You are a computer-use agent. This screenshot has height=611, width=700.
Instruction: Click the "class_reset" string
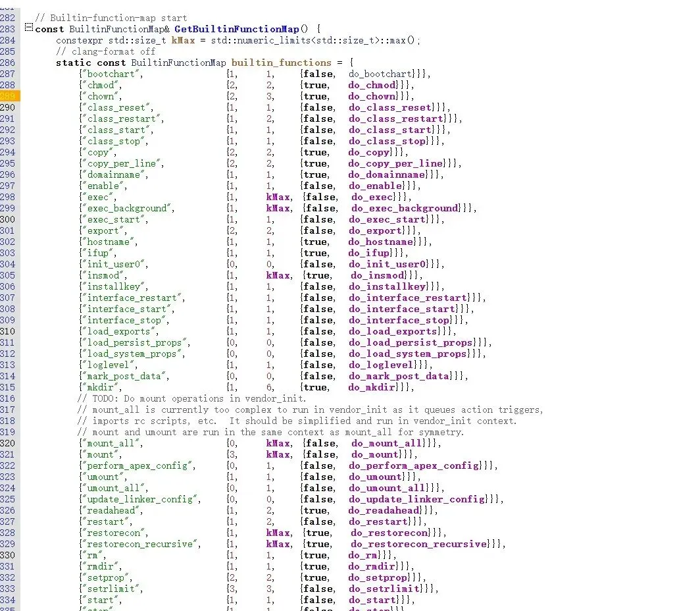pyautogui.click(x=116, y=107)
